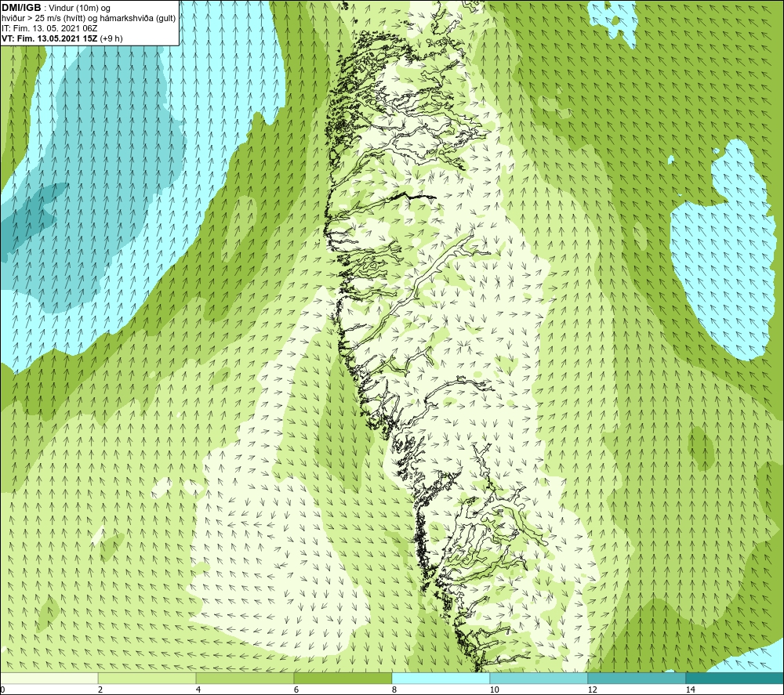This screenshot has width=784, height=695.
Task: Click the scale label '12'
Action: 592,690
